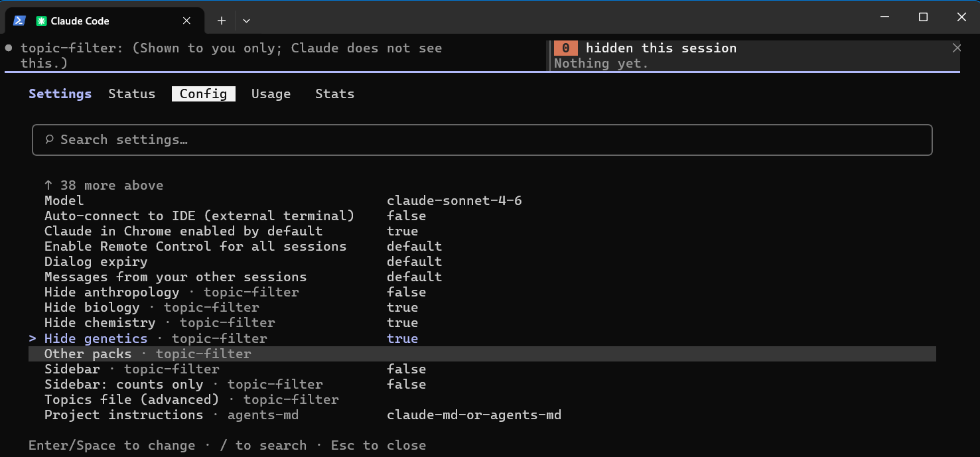Image resolution: width=980 pixels, height=457 pixels.
Task: Click the true value beside Hide genetics
Action: coord(403,338)
